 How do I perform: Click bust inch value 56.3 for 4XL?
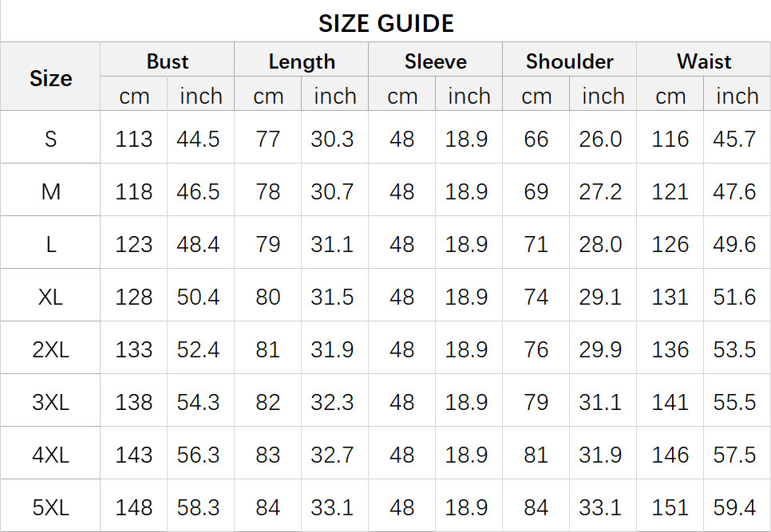pyautogui.click(x=198, y=455)
